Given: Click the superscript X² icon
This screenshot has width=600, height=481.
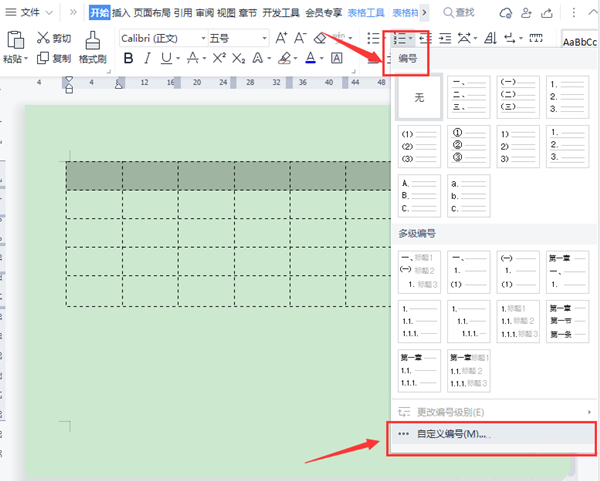Looking at the screenshot, I should pos(217,59).
